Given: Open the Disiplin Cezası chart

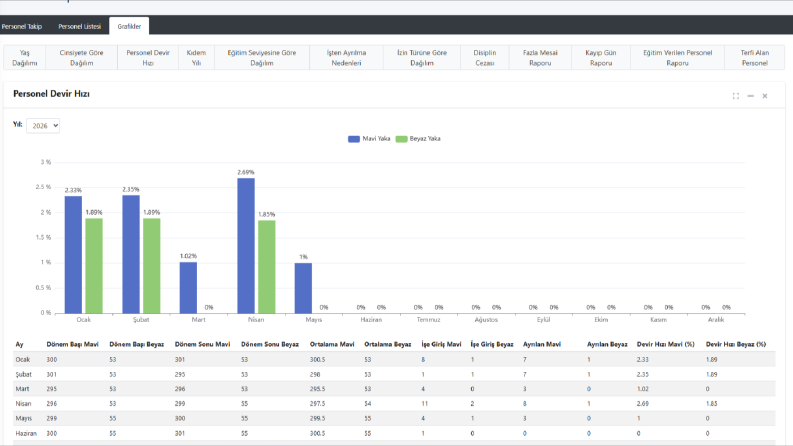Looking at the screenshot, I should click(484, 58).
